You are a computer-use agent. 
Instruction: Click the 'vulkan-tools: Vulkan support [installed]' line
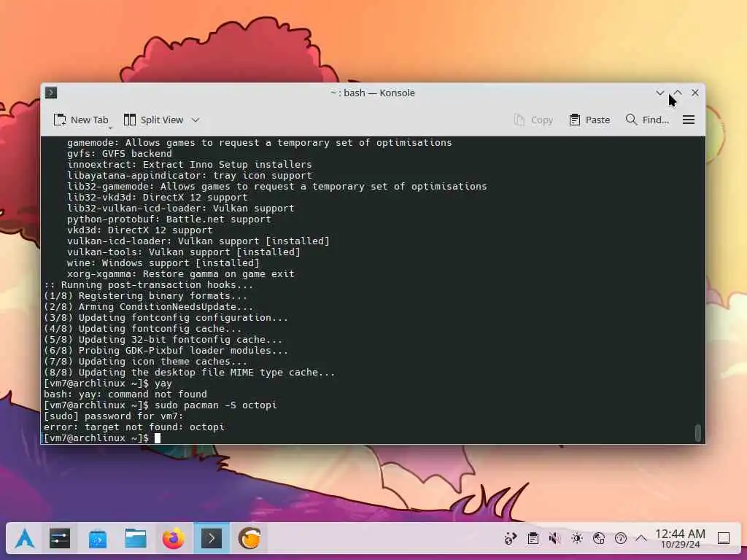[x=183, y=252]
